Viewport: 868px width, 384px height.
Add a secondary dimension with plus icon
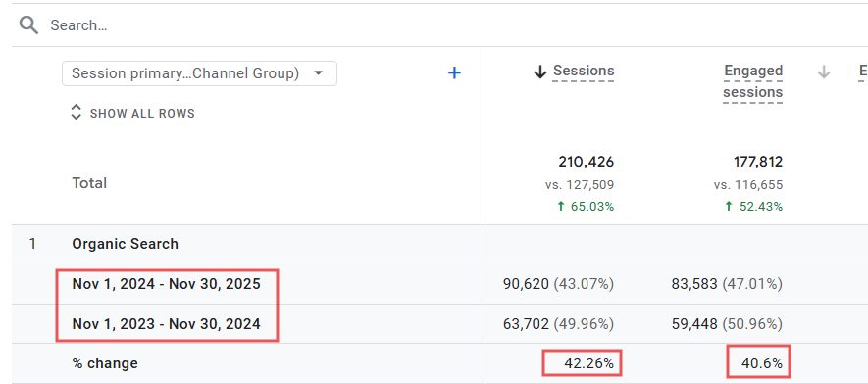pyautogui.click(x=454, y=72)
